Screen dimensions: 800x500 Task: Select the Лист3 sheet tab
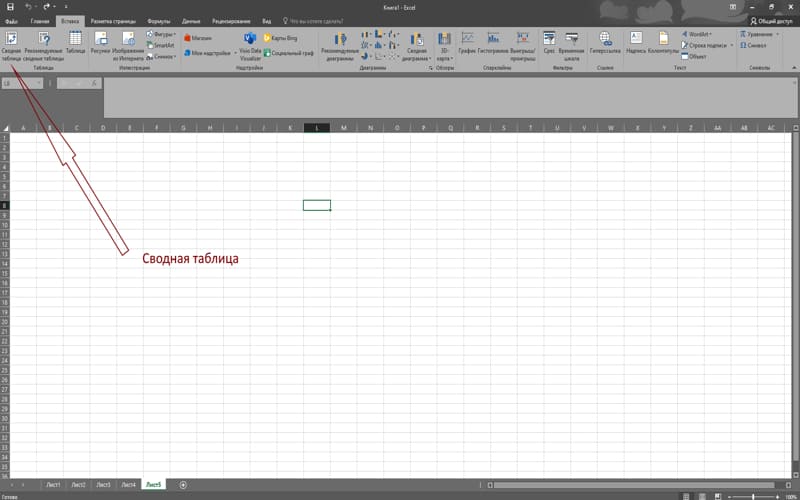point(103,485)
